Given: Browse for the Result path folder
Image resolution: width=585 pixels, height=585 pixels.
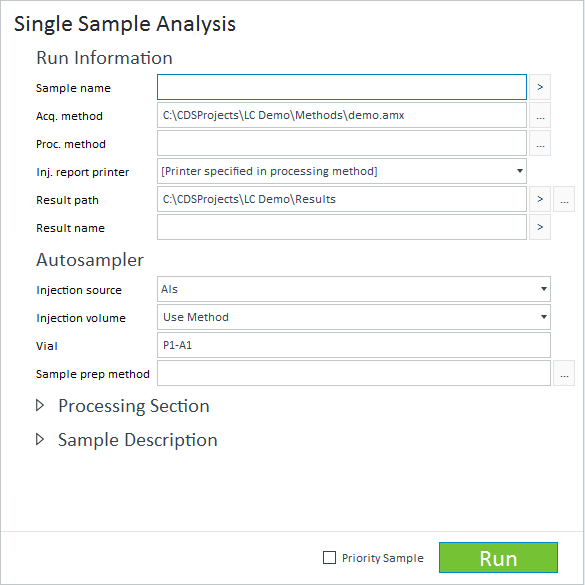Looking at the screenshot, I should tap(564, 199).
